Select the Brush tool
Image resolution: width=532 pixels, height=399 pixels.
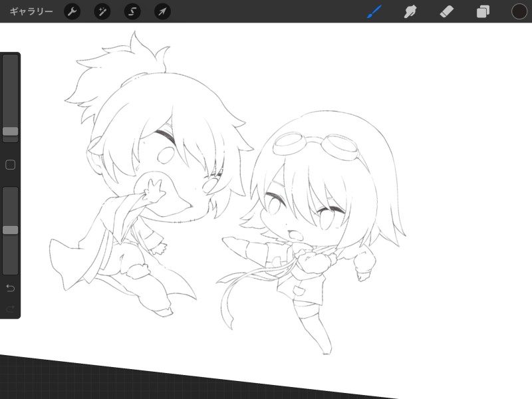pyautogui.click(x=374, y=11)
